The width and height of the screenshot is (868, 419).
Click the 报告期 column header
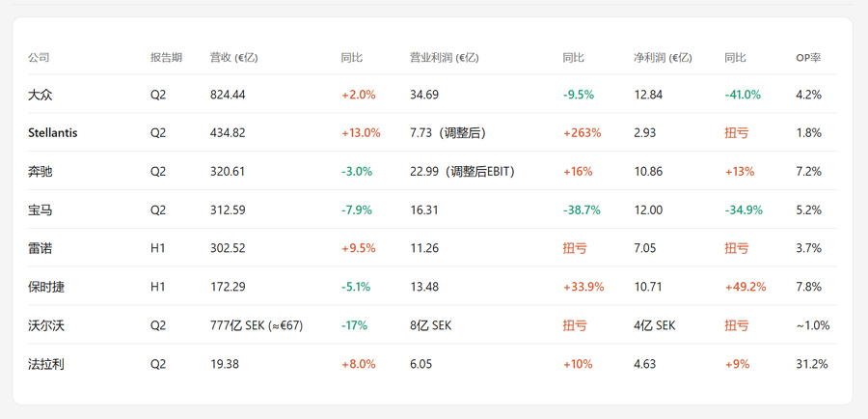166,58
